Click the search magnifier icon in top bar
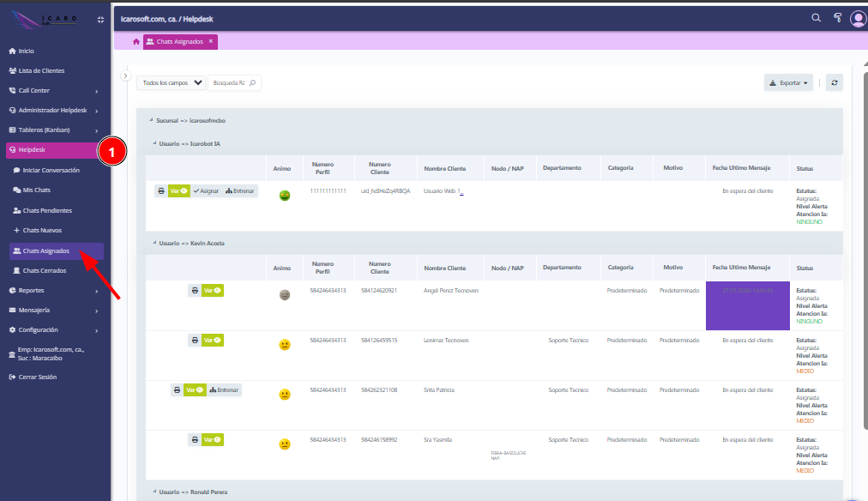Screen dimensions: 868x501 tap(816, 17)
